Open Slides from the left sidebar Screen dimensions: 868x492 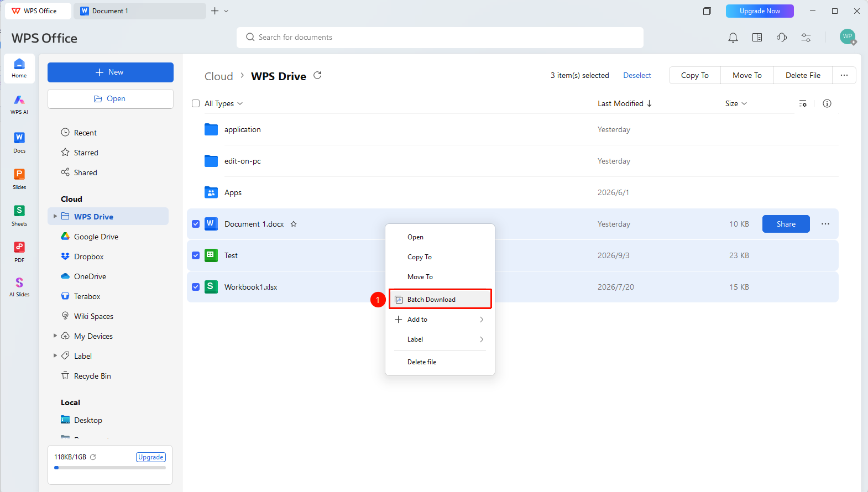[19, 179]
